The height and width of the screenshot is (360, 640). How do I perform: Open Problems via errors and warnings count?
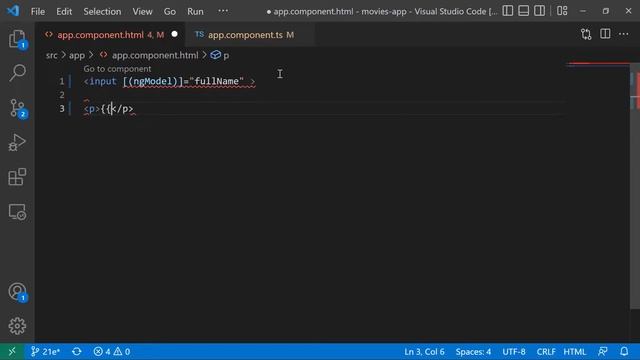(112, 351)
